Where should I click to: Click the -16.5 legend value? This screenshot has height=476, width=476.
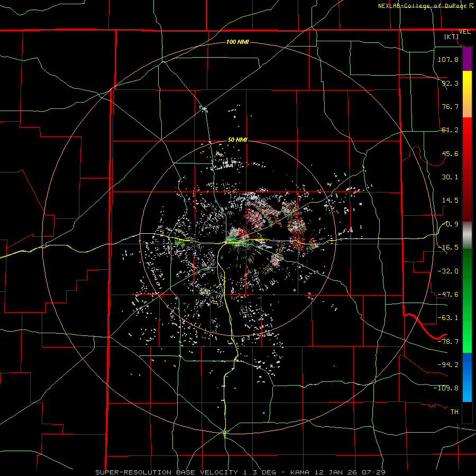click(448, 248)
